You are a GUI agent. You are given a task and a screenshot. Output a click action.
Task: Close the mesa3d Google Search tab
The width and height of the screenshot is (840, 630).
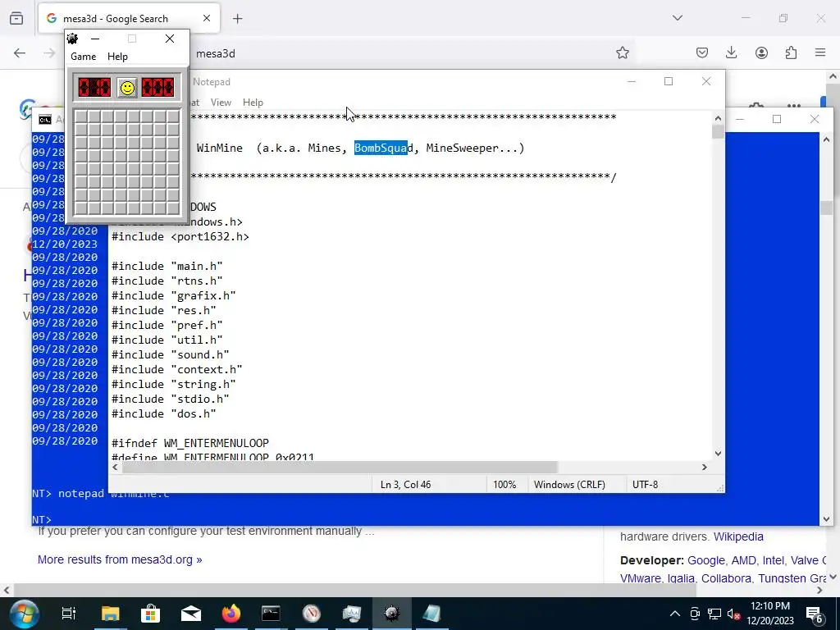click(207, 18)
